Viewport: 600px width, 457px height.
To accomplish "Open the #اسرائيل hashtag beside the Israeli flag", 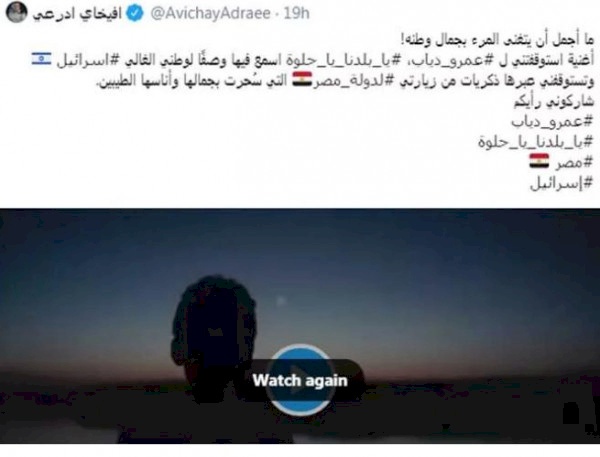I will click(x=86, y=60).
